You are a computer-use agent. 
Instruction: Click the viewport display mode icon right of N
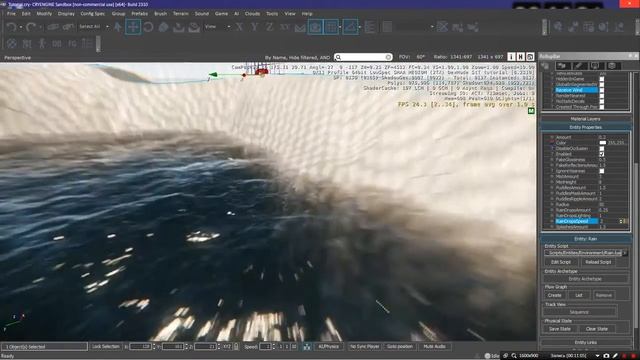[x=530, y=57]
